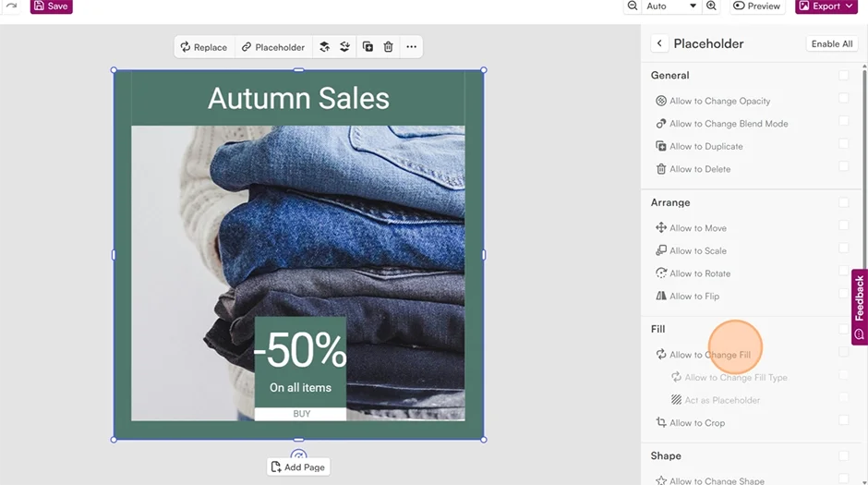Go back using the Placeholder panel chevron
This screenshot has height=485, width=868.
659,43
